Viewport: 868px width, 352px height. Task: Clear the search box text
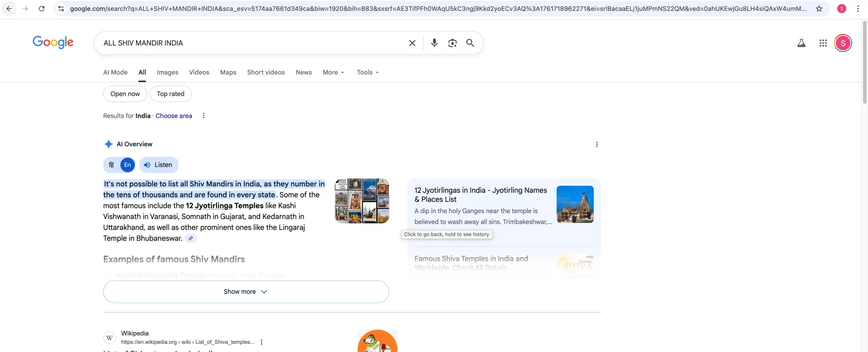[x=412, y=43]
